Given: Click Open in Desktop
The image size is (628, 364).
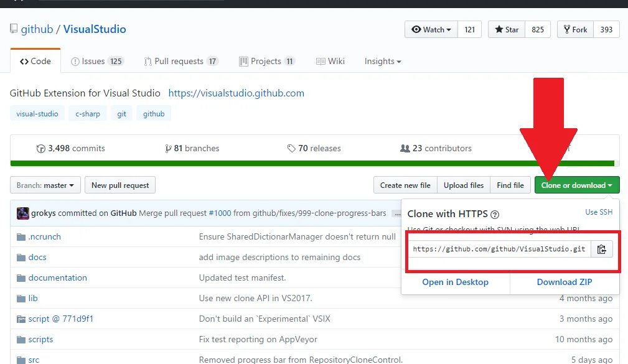Looking at the screenshot, I should (x=456, y=282).
